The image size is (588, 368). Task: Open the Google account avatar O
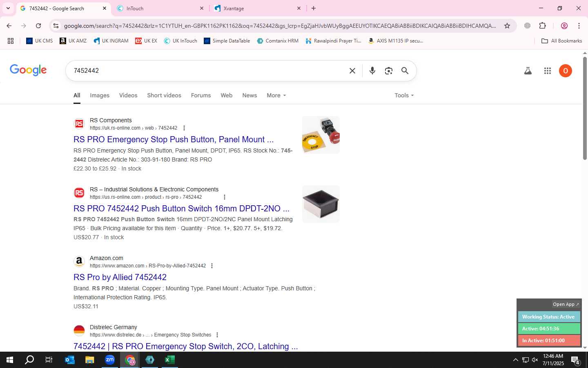pos(566,71)
